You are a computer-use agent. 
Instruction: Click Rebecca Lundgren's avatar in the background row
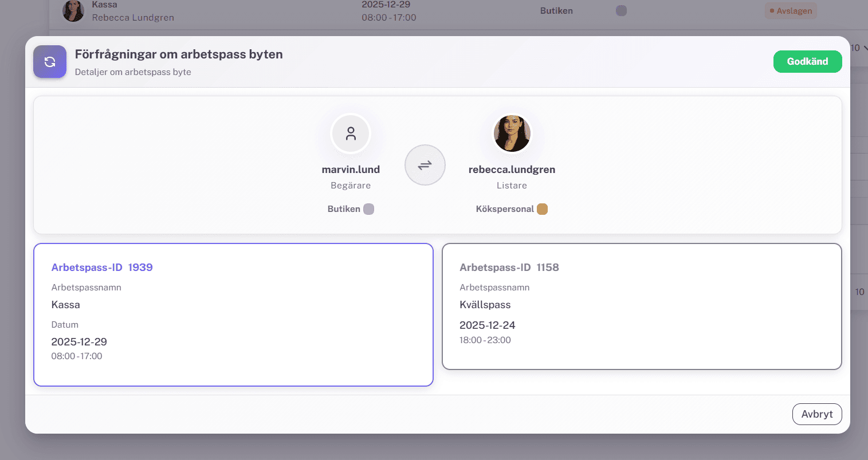pos(73,11)
